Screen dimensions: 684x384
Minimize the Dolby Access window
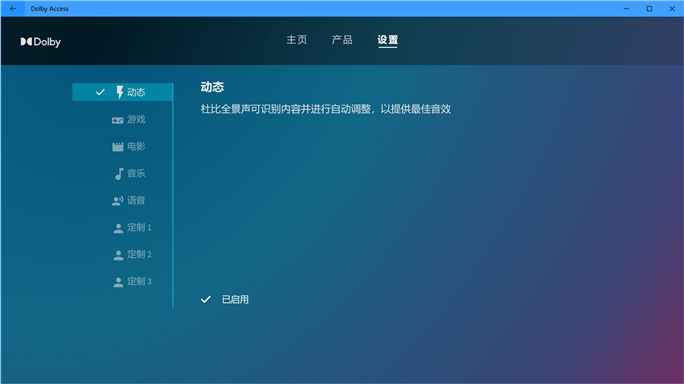626,9
